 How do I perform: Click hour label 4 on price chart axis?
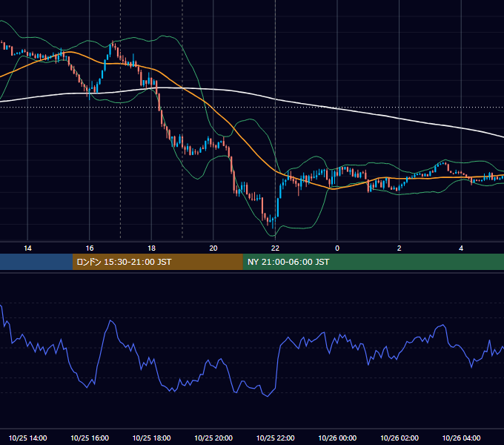pos(461,248)
